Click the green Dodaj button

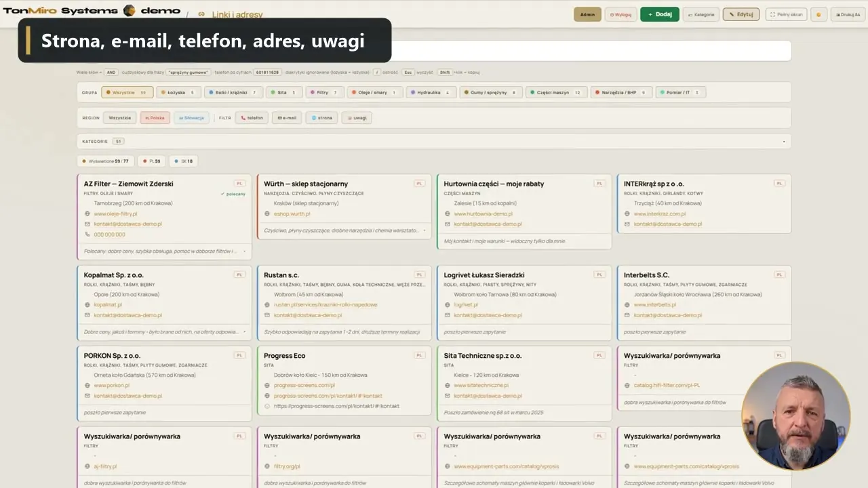660,14
